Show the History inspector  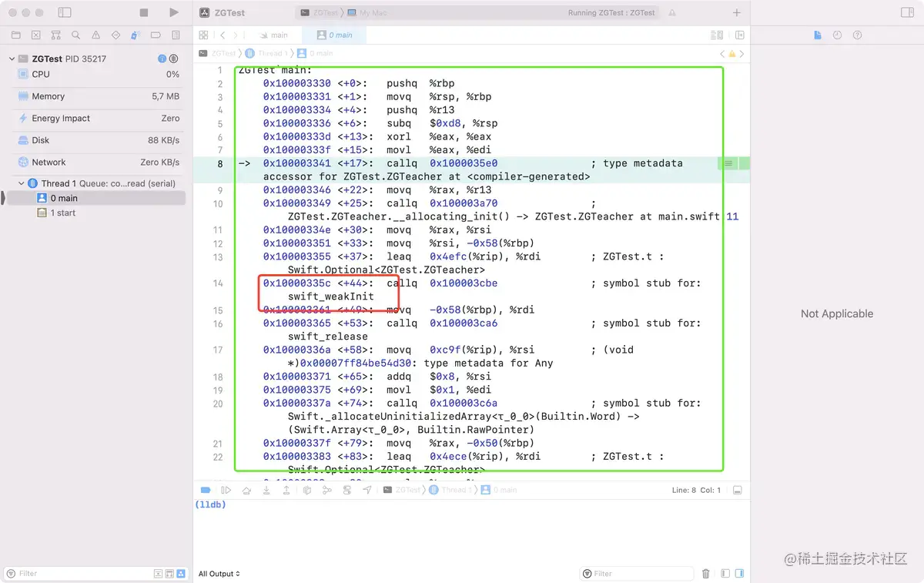coord(838,35)
